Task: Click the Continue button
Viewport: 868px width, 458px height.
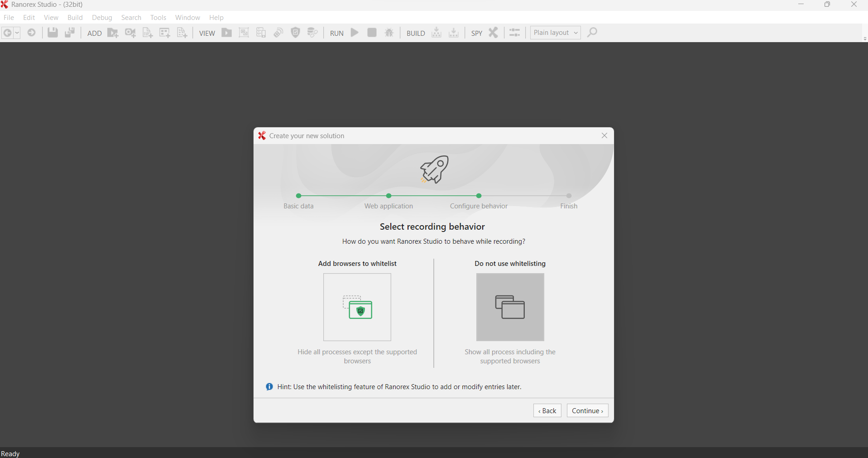Action: click(x=588, y=410)
